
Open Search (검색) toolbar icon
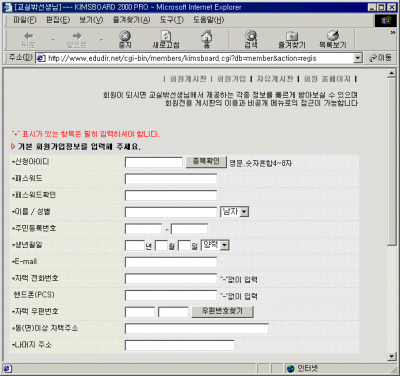tap(251, 39)
